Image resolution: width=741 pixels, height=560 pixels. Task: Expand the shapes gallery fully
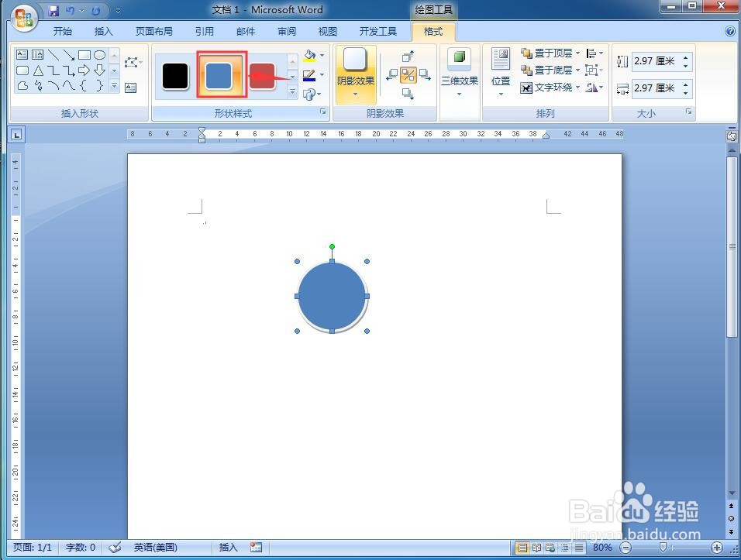tap(114, 85)
